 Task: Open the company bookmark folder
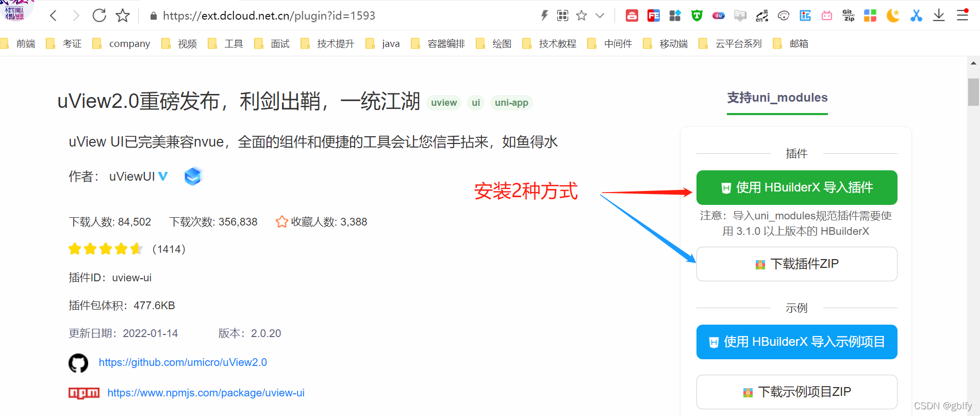point(121,44)
